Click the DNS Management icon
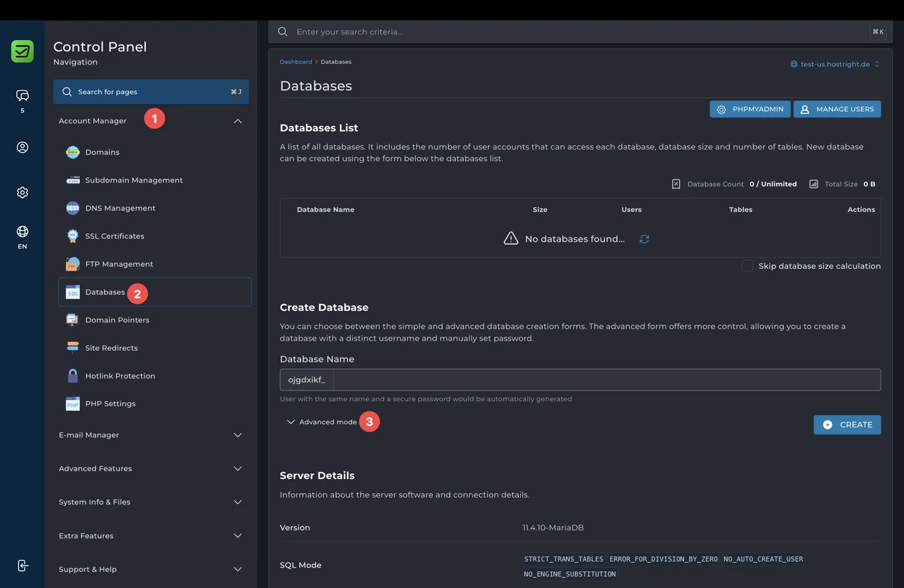904x588 pixels. click(73, 208)
